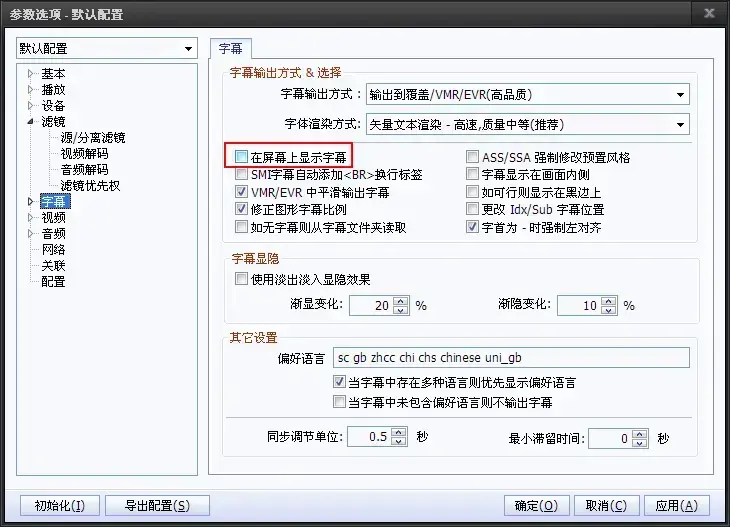Open 字体渲染方式 dropdown list
730x527 pixels.
tap(680, 125)
